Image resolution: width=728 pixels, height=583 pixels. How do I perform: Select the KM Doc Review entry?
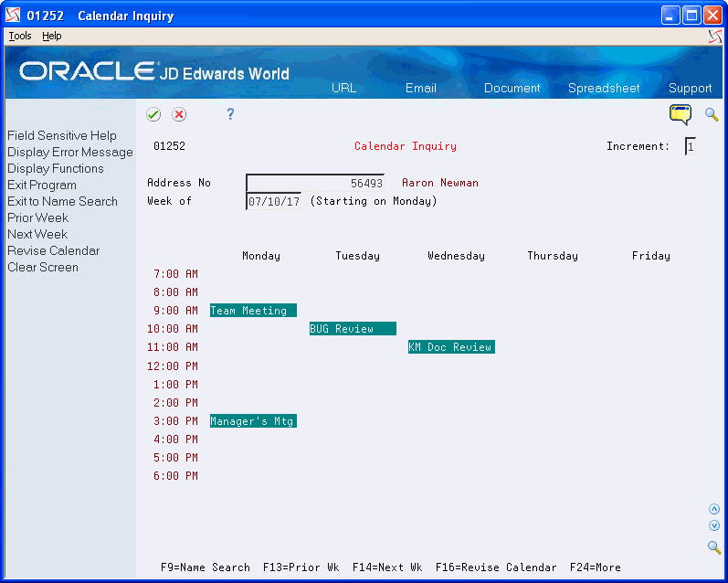coord(451,347)
